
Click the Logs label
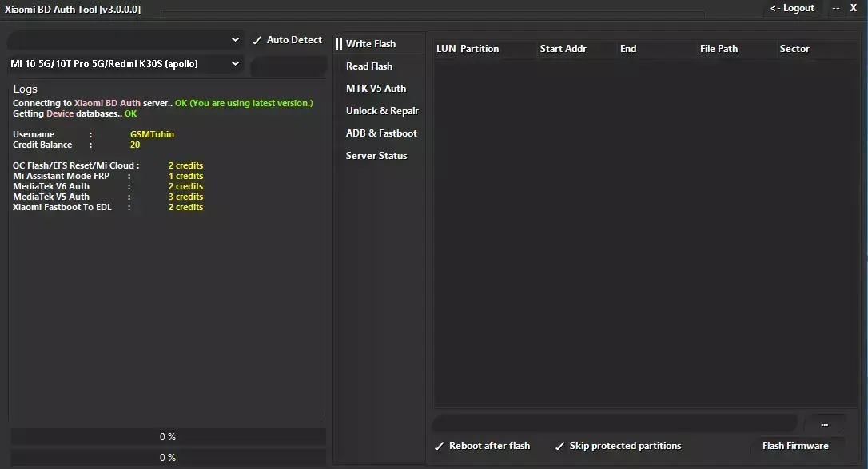pyautogui.click(x=26, y=89)
